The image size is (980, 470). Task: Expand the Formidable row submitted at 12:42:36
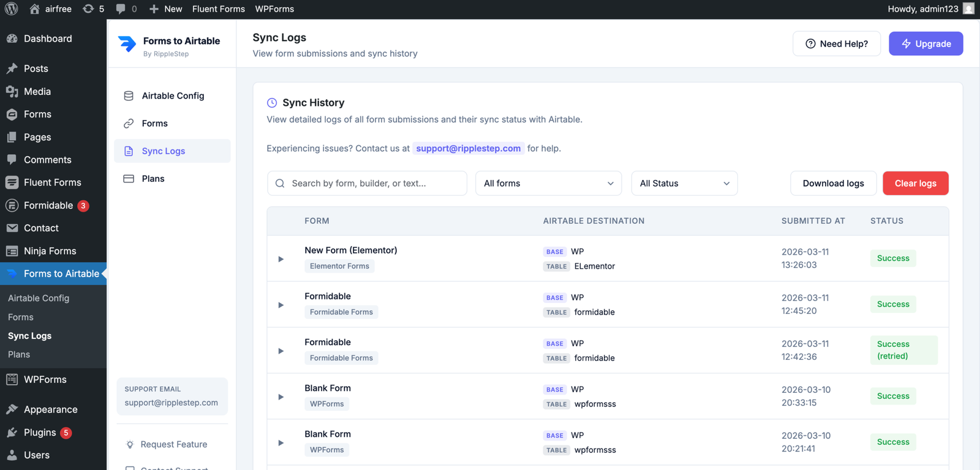(x=281, y=351)
